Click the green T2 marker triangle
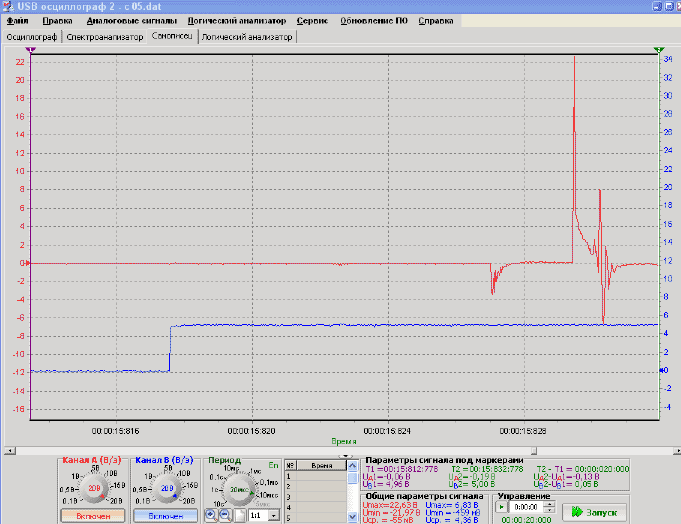 click(659, 50)
